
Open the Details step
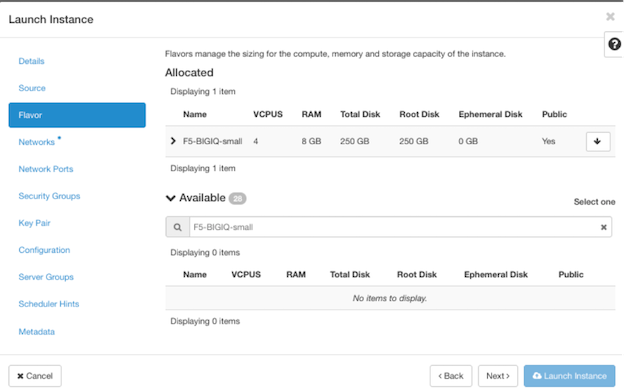31,61
